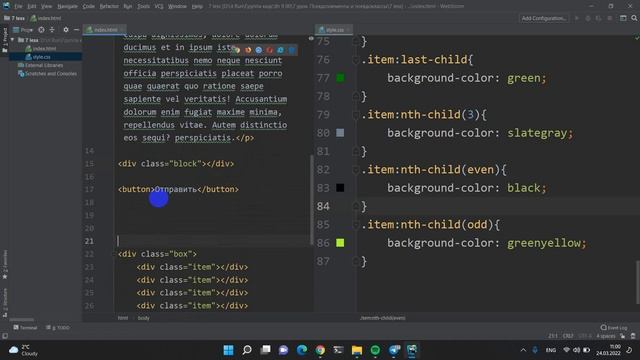Click the slategray color swatch on line 80
Image resolution: width=640 pixels, height=360 pixels.
point(340,133)
